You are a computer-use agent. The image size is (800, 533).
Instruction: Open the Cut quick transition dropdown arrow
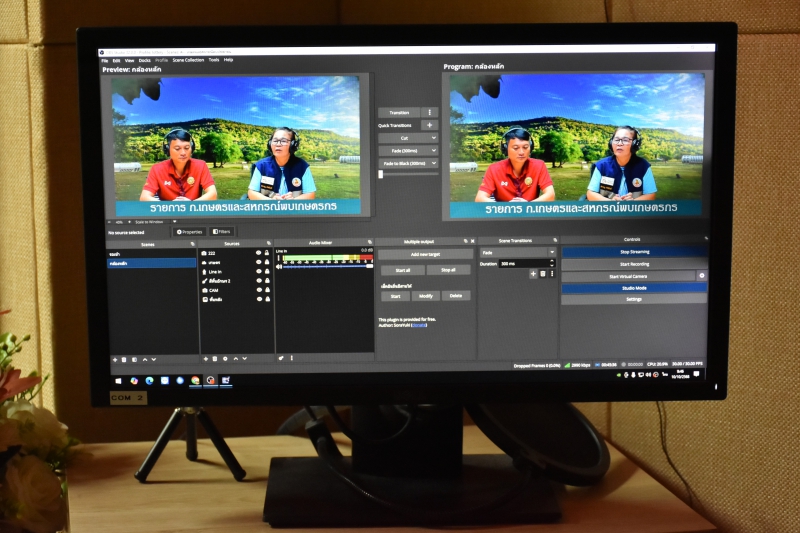pyautogui.click(x=432, y=138)
